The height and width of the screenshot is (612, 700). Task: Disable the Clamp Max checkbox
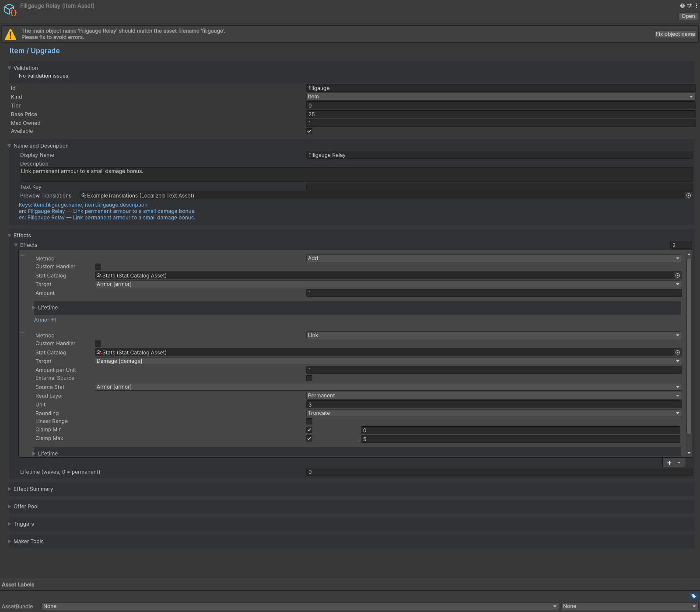tap(309, 438)
